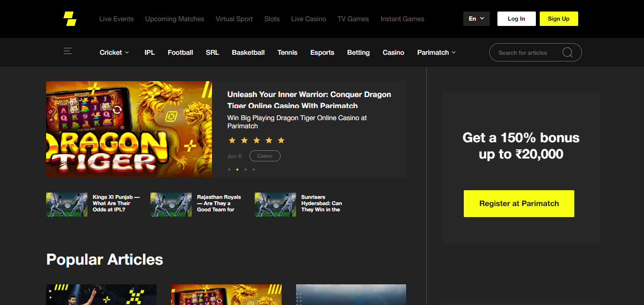
Task: Click Rajasthan Royals thumbnail
Action: point(171,205)
